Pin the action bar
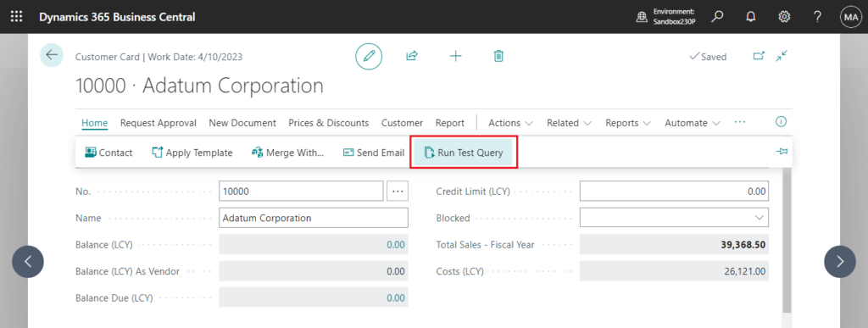This screenshot has width=868, height=328. pos(782,152)
